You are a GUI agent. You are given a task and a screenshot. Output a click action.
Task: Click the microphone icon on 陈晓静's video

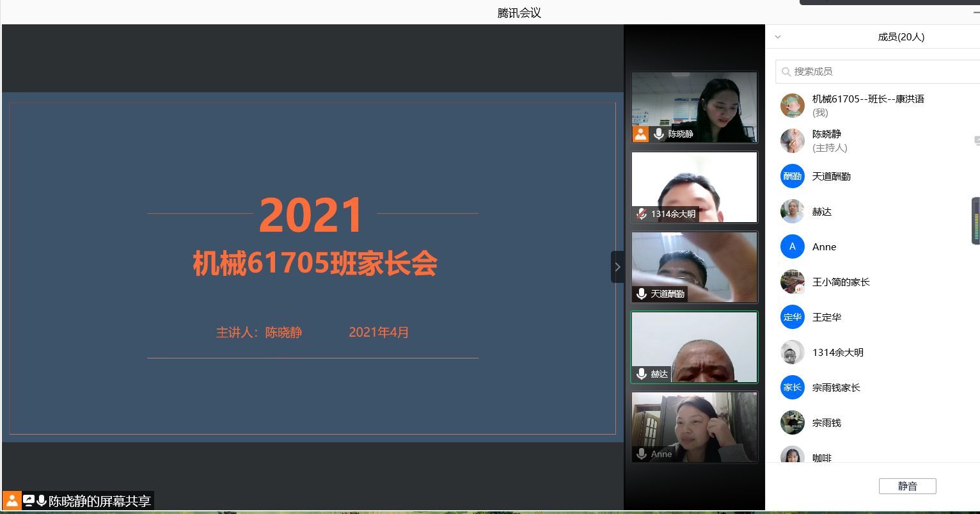pos(658,134)
